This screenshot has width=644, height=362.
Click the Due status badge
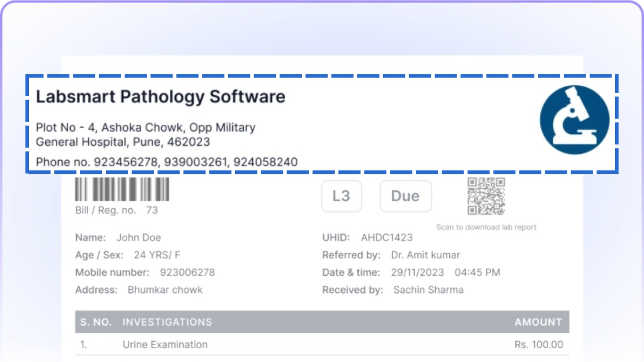click(x=405, y=196)
